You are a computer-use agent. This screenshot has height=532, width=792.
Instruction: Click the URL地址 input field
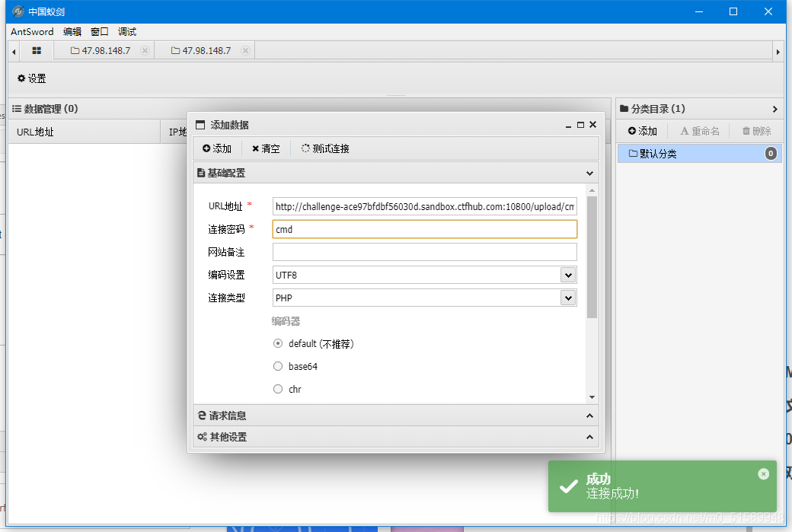tap(425, 206)
